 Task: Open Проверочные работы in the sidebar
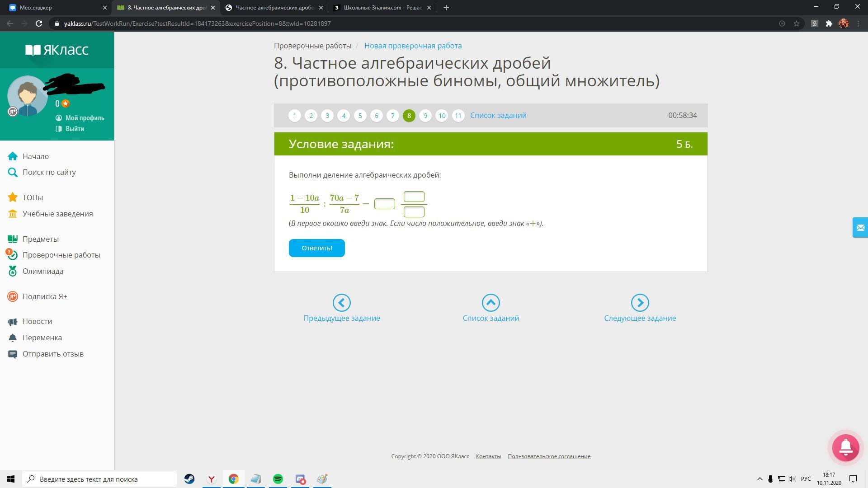tap(61, 255)
